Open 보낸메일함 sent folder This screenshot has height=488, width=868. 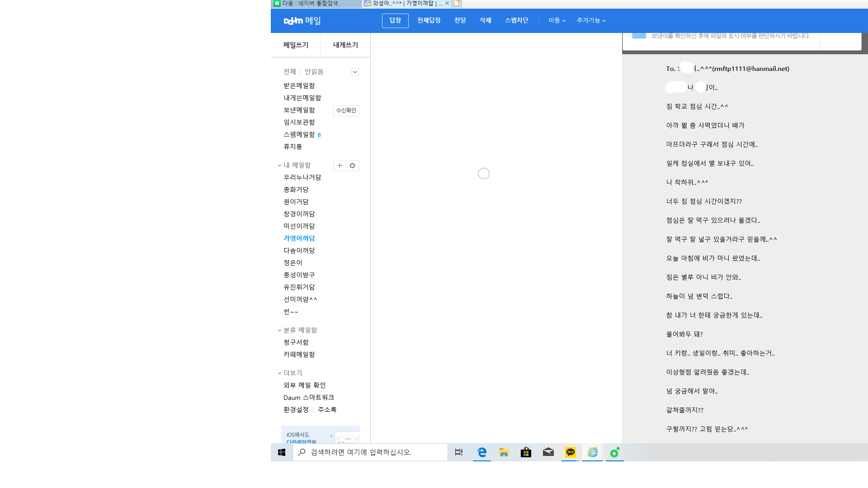299,110
